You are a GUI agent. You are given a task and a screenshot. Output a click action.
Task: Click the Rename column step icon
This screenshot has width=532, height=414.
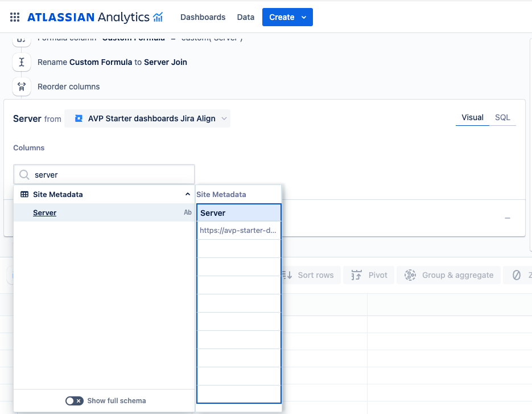click(22, 62)
